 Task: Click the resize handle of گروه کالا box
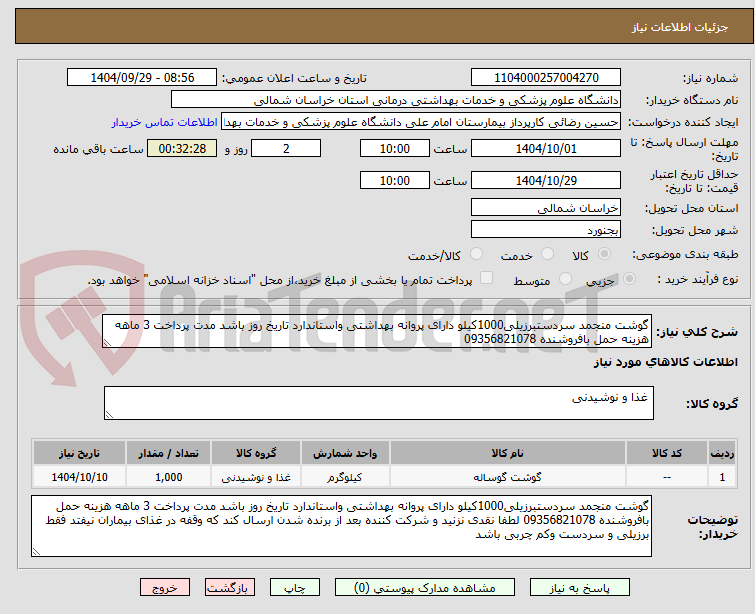[109, 415]
